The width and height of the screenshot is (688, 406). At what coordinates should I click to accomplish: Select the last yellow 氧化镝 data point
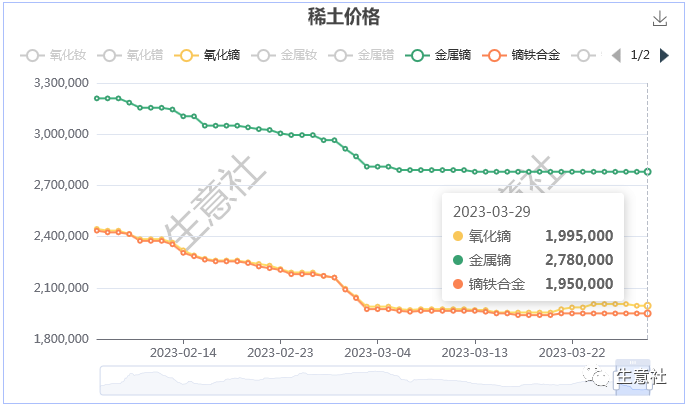click(x=648, y=306)
